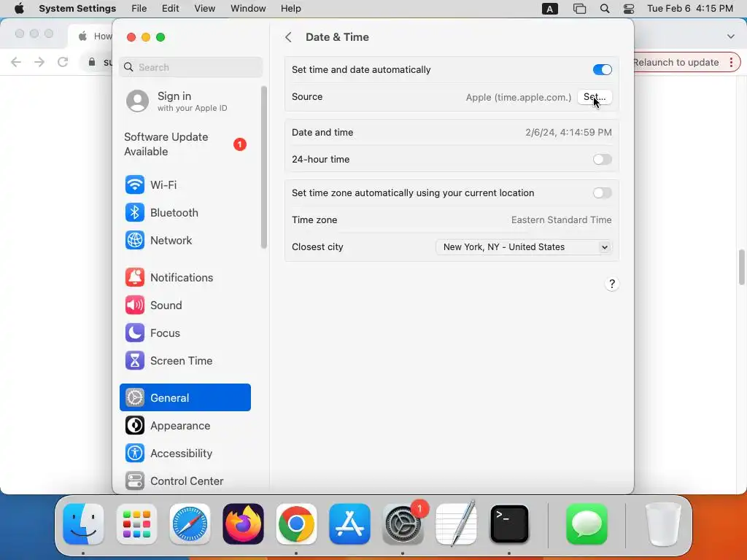Select the Network globe icon
Viewport: 747px width, 560px height.
pyautogui.click(x=135, y=241)
